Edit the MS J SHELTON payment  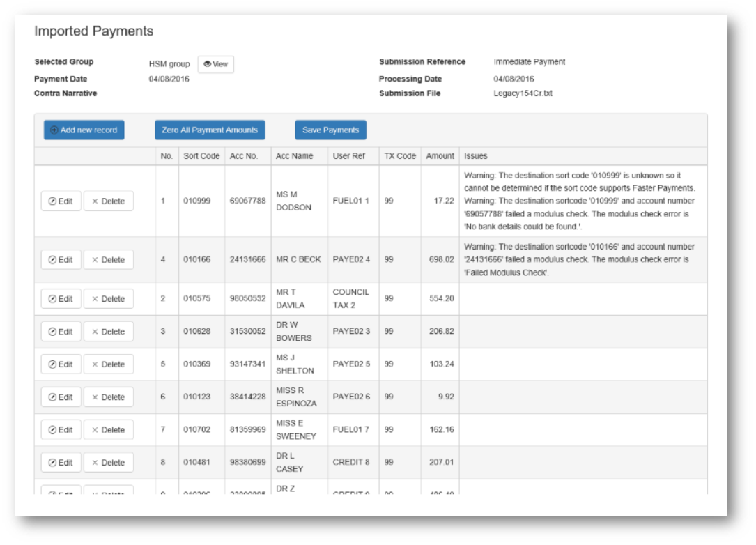pyautogui.click(x=61, y=364)
